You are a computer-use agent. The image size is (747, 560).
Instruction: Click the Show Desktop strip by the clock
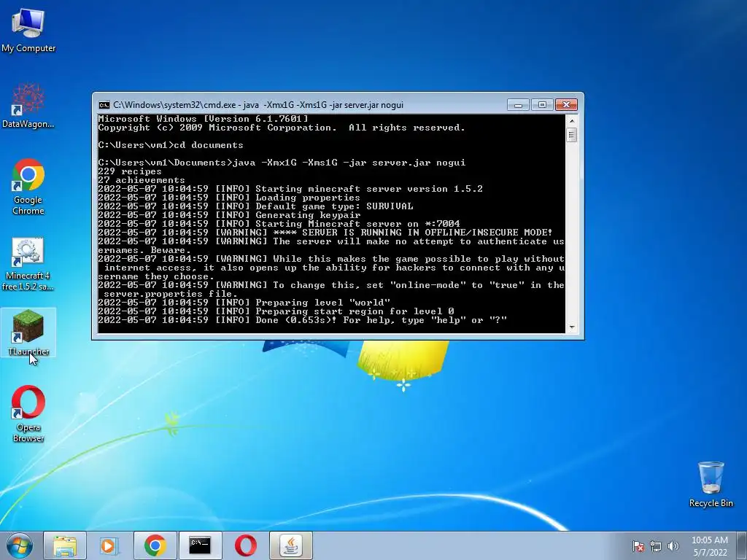pos(742,545)
